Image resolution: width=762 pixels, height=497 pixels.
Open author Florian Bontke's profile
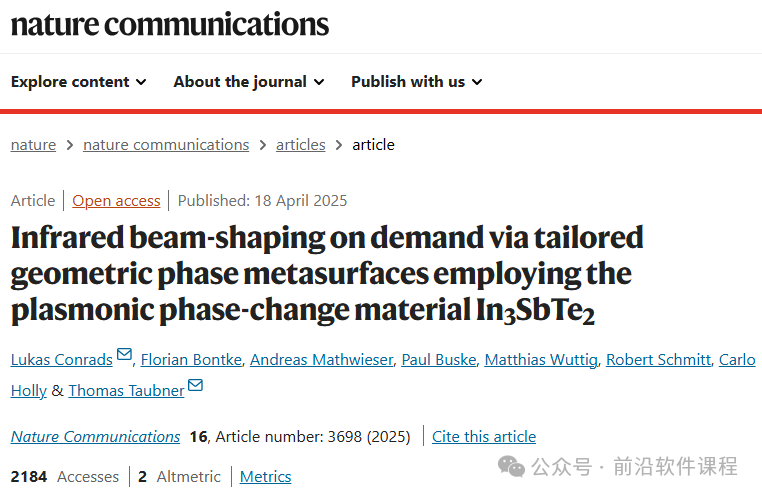pos(191,360)
